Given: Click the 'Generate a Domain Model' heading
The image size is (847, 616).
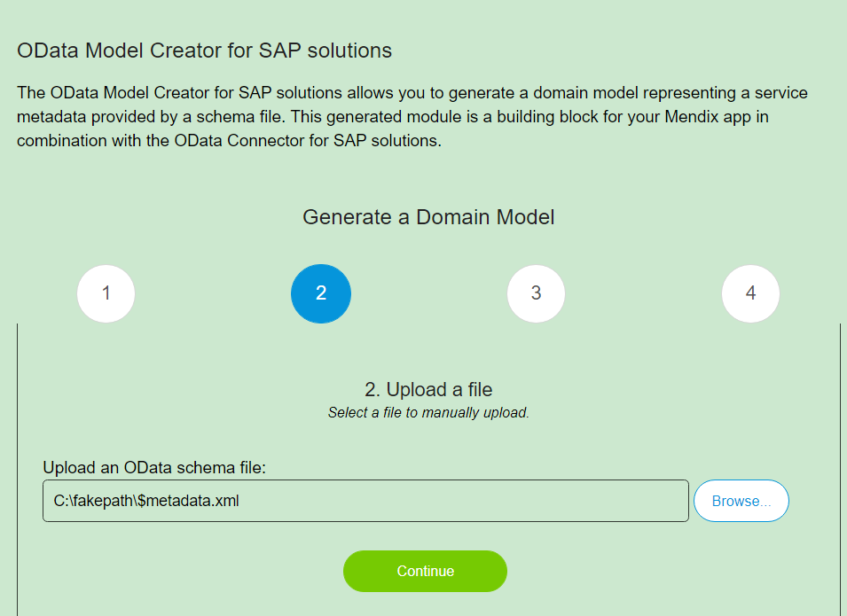Looking at the screenshot, I should click(428, 217).
